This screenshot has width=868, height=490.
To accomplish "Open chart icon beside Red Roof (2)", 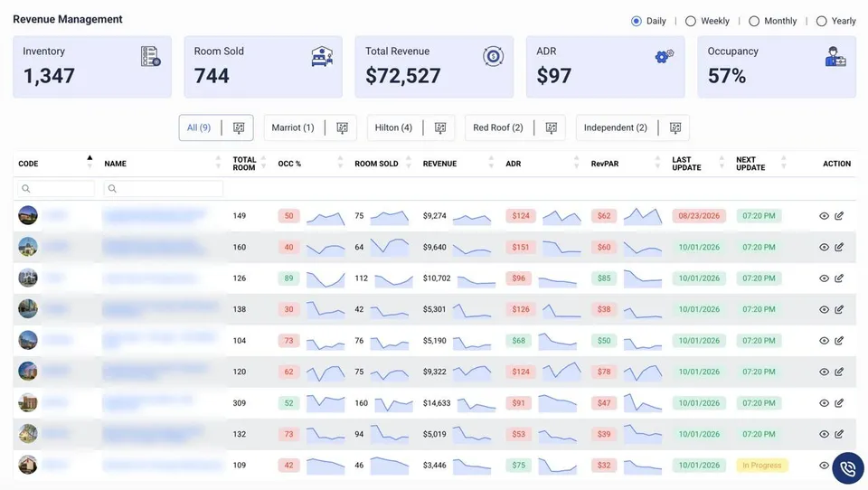I will (552, 127).
